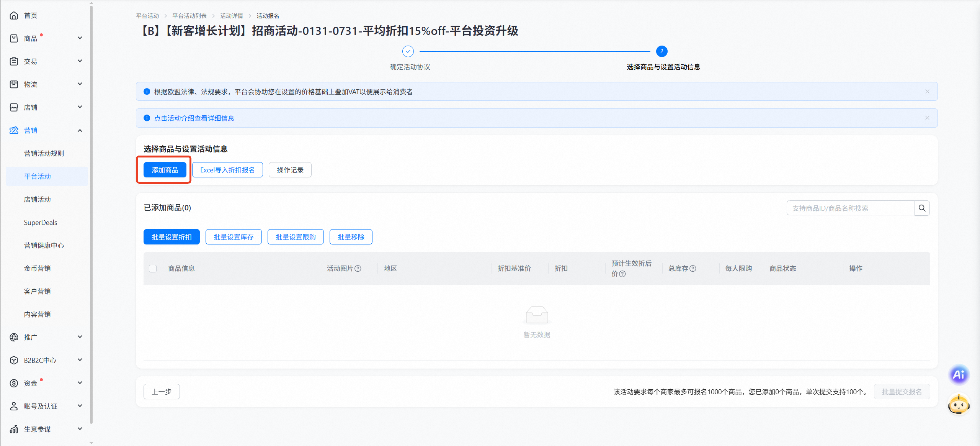
Task: Select 店铺活动 from the marketing submenu
Action: [x=37, y=200]
